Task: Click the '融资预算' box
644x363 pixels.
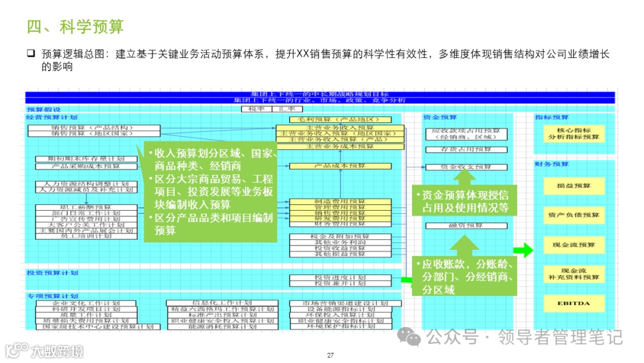Action: pyautogui.click(x=466, y=226)
